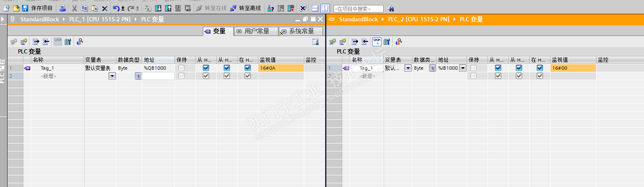
Task: Click retain settings icon in PLC_1 toolbar
Action: click(68, 41)
